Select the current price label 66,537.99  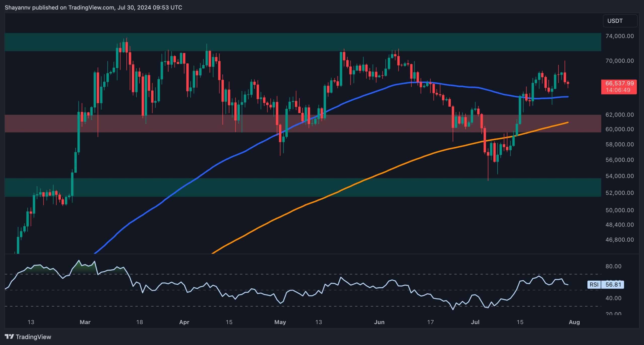[619, 83]
